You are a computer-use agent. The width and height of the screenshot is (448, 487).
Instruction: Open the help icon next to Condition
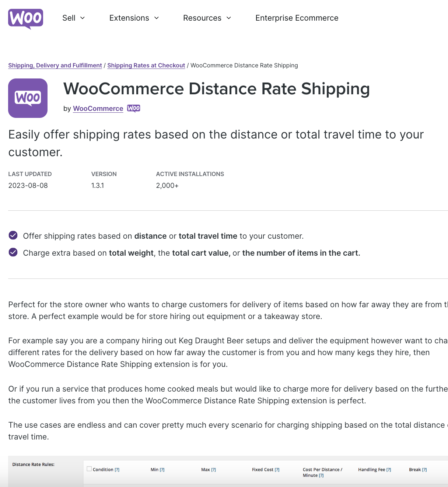point(117,469)
